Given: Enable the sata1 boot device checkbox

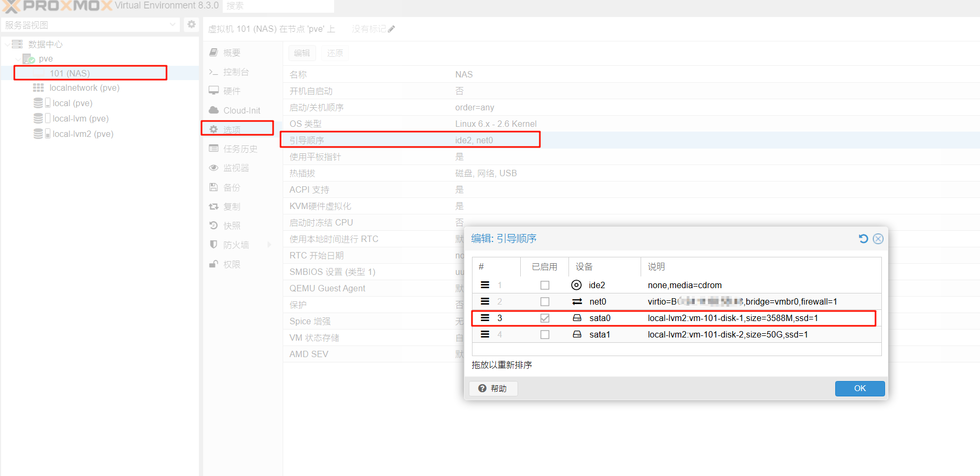Looking at the screenshot, I should point(545,335).
